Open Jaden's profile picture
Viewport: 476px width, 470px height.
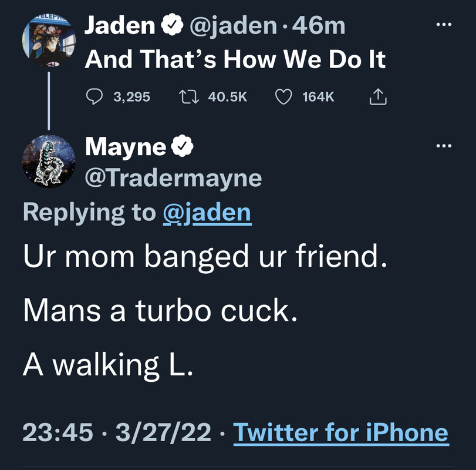pyautogui.click(x=48, y=42)
